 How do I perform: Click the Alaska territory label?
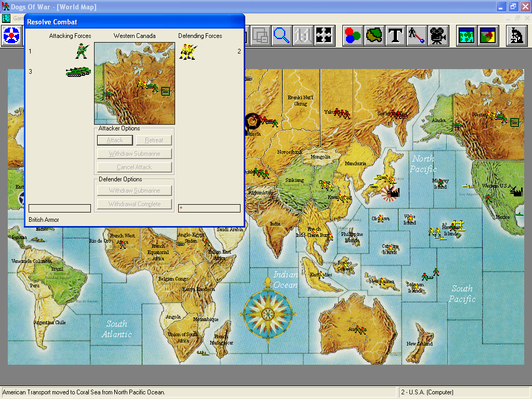(438, 121)
